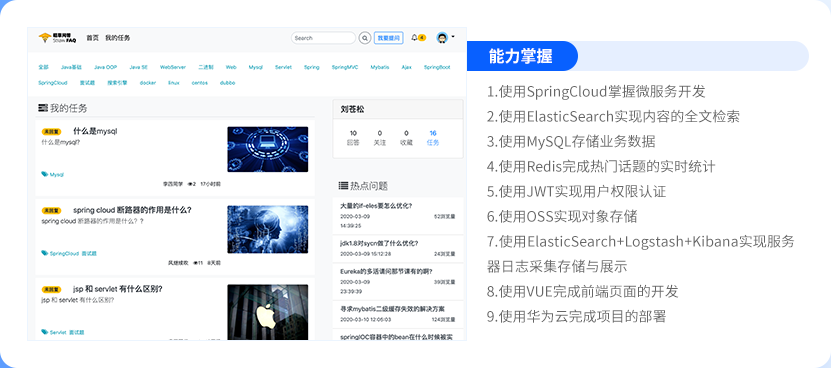
Task: Filter by Web category
Action: (231, 67)
